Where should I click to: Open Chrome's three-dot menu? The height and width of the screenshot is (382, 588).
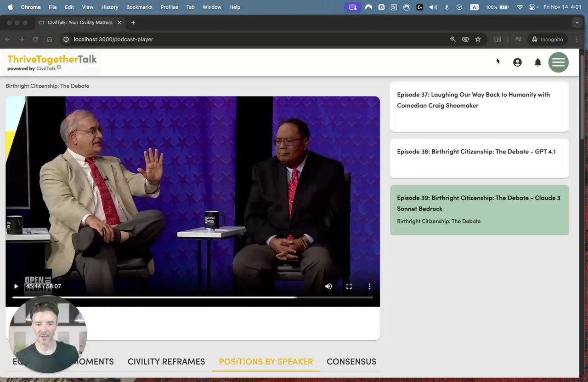click(577, 40)
